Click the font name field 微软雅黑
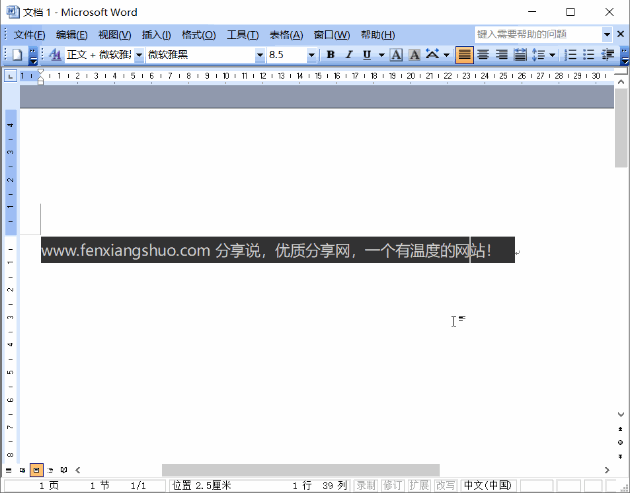The height and width of the screenshot is (493, 630). pos(200,55)
